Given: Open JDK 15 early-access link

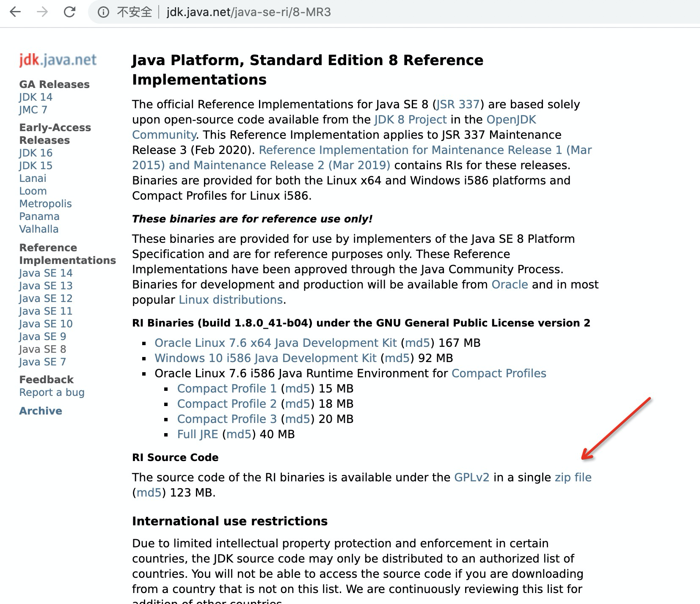Looking at the screenshot, I should coord(36,166).
